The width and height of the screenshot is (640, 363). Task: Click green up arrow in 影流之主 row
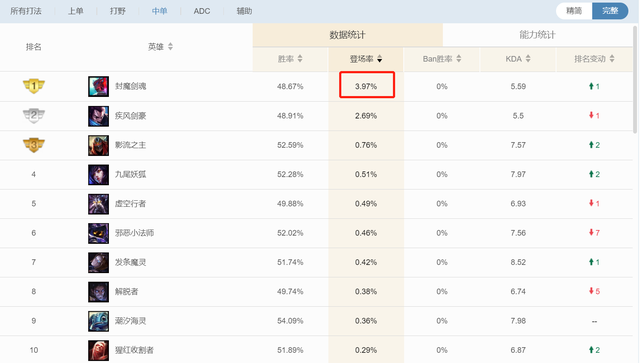(591, 145)
